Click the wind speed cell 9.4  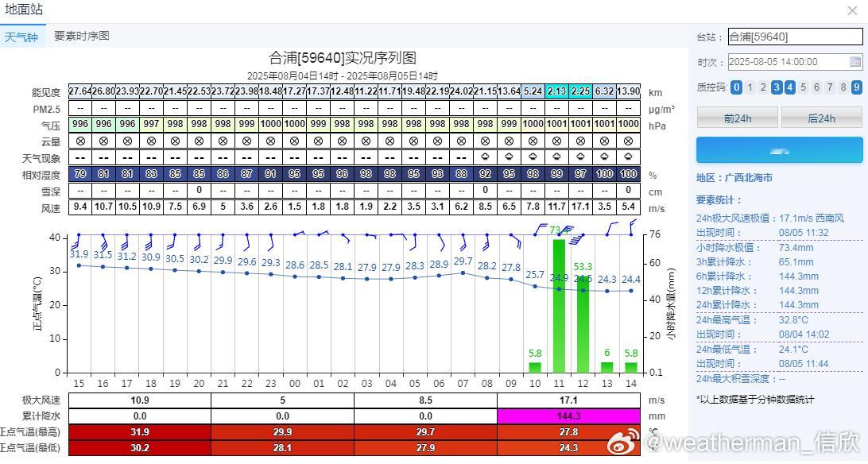point(80,207)
